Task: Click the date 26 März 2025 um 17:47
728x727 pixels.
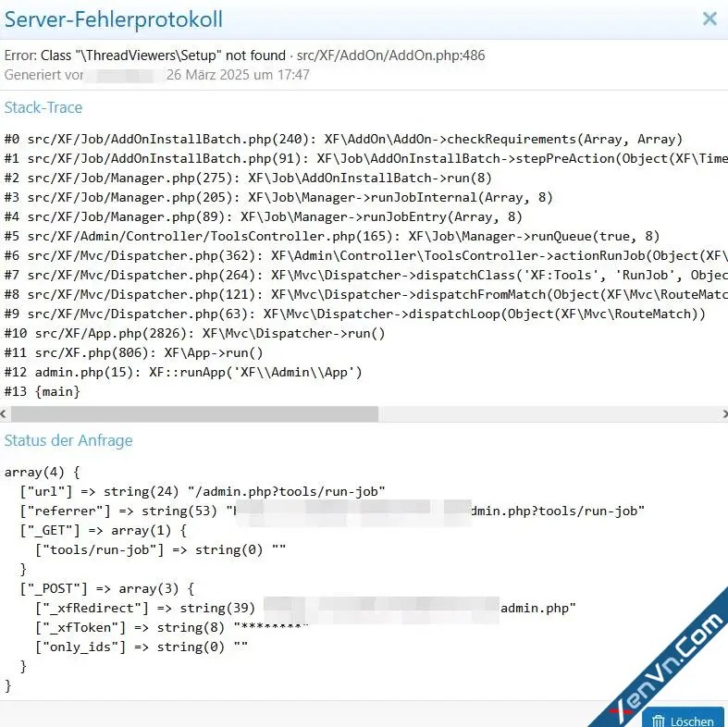Action: [x=238, y=75]
